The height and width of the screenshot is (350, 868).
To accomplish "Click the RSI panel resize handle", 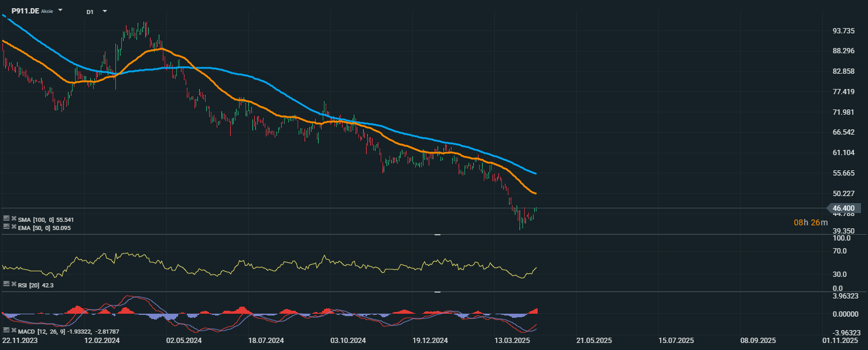I will tap(437, 234).
